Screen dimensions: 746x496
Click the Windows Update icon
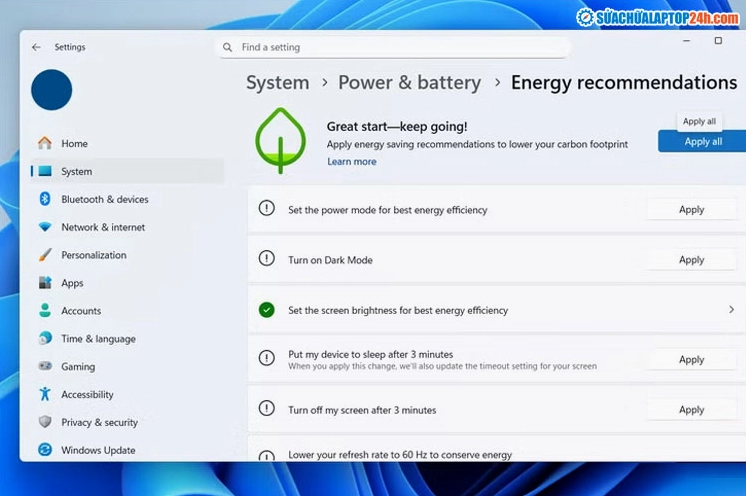click(x=45, y=450)
